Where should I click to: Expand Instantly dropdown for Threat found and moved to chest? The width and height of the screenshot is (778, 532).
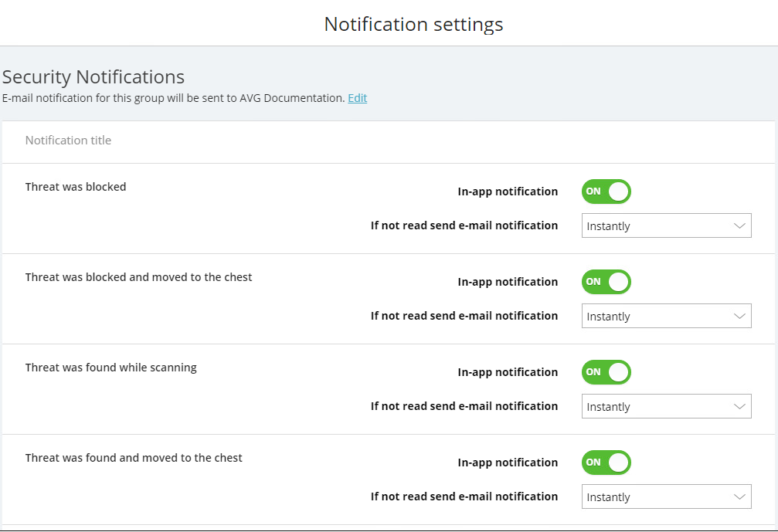[x=666, y=496]
